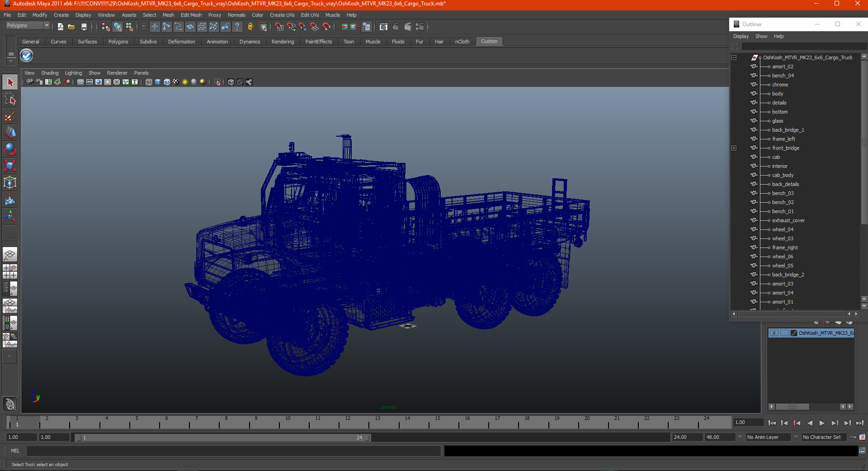Screen dimensions: 868x471
Task: Open the render view clapperboard icon
Action: point(383,27)
